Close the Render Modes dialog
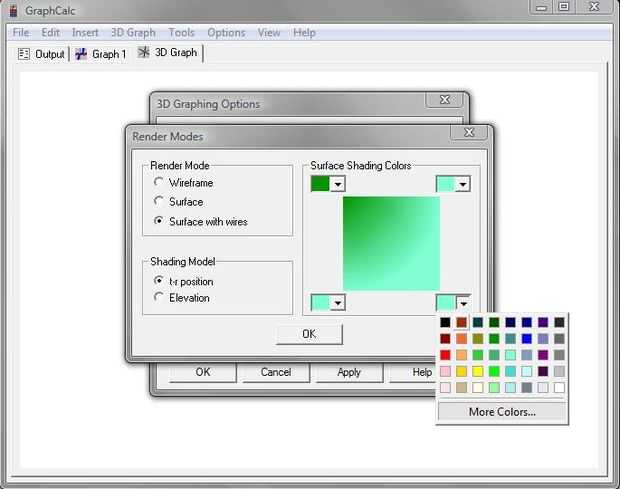 [x=469, y=132]
